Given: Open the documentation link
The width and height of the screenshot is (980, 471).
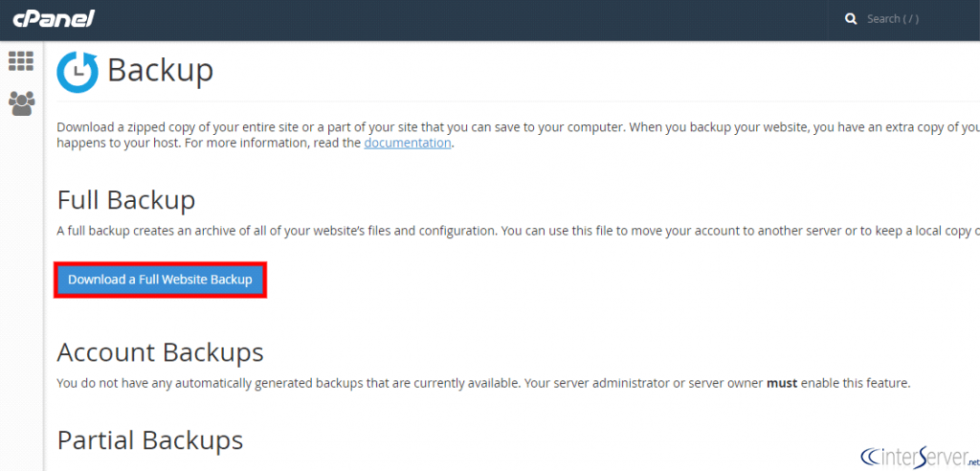Looking at the screenshot, I should 407,143.
